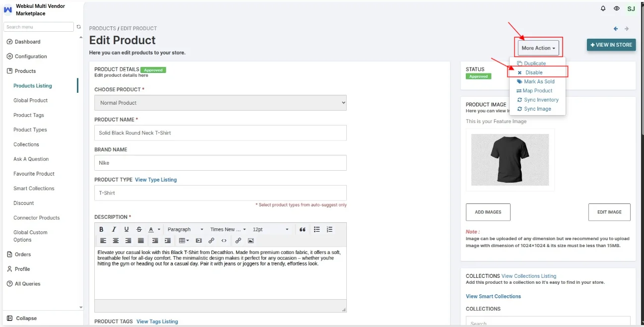Viewport: 644px width, 327px height.
Task: Open Smart Collections in sidebar
Action: (x=34, y=189)
